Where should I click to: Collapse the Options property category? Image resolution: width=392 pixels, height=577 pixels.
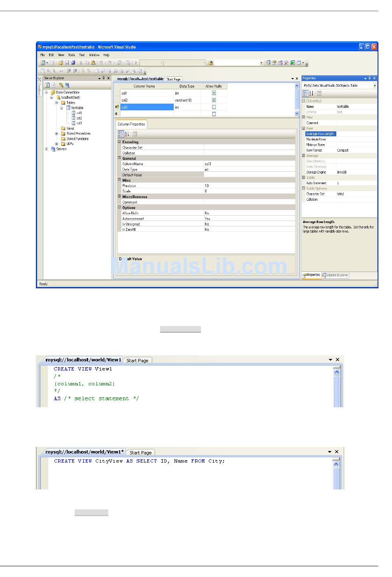[x=120, y=207]
